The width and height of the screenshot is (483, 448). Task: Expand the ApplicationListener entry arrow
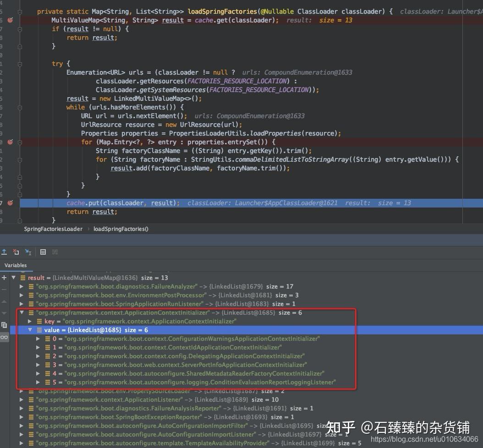22,399
